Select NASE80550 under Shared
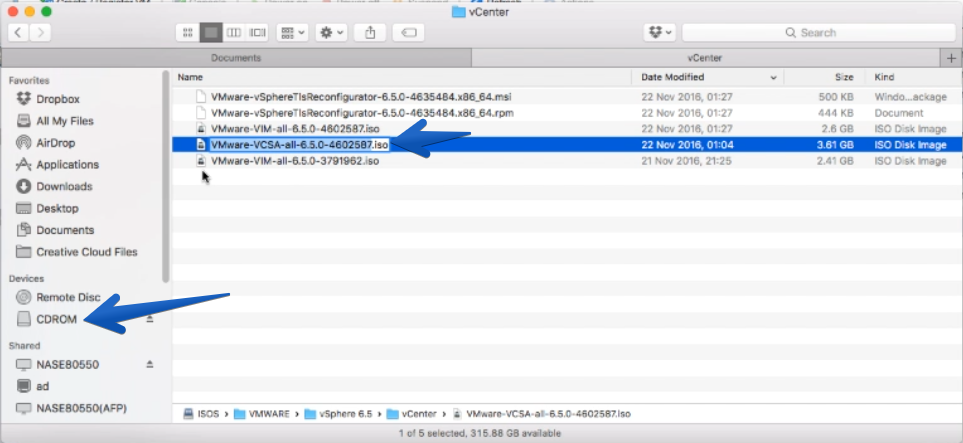The height and width of the screenshot is (443, 963). click(67, 364)
